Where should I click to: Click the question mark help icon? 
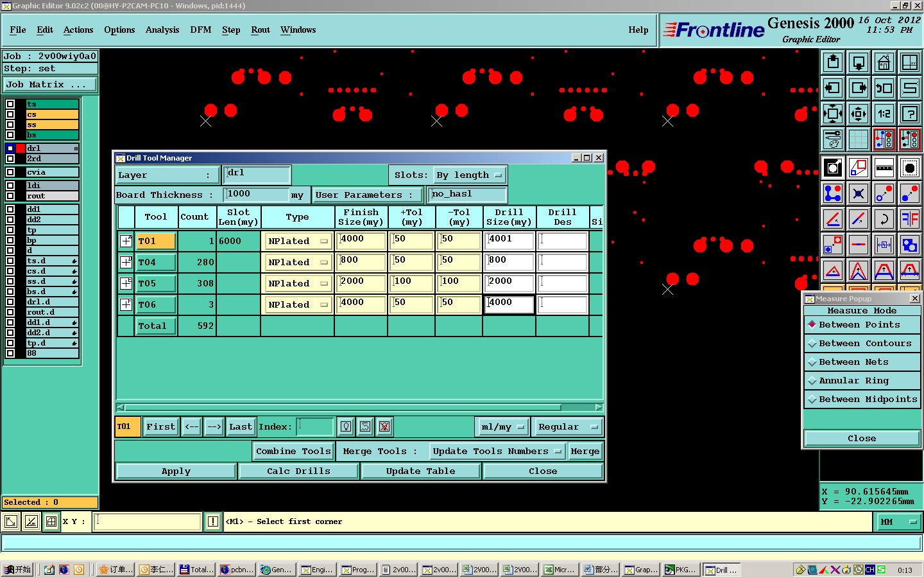[910, 114]
